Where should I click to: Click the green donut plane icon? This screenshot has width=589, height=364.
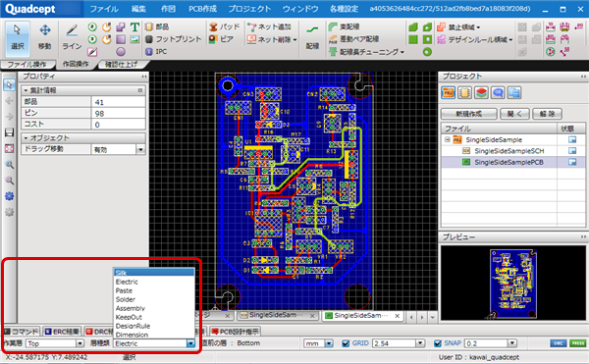(427, 52)
